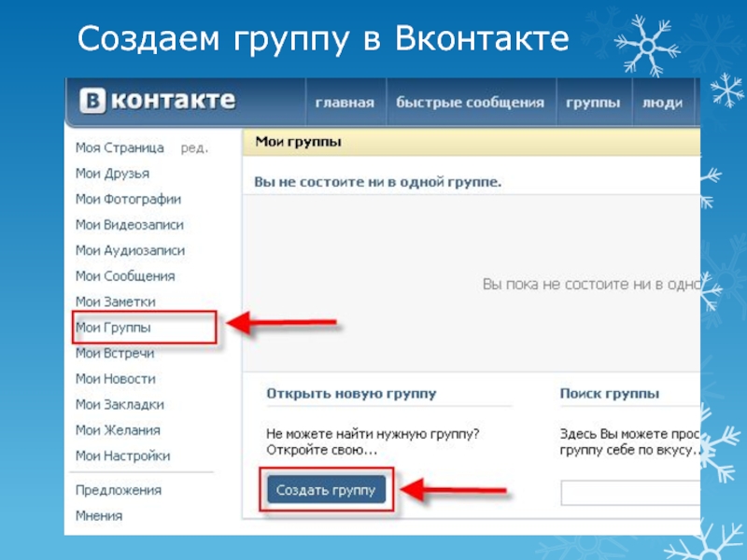Open Мои Желания
Image resolution: width=747 pixels, height=560 pixels.
(x=118, y=430)
